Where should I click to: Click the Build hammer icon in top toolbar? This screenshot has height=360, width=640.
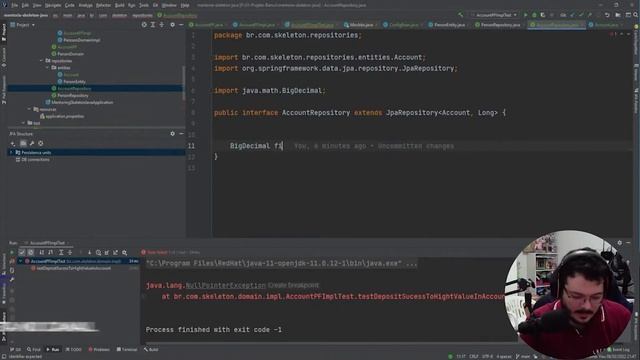(x=461, y=15)
